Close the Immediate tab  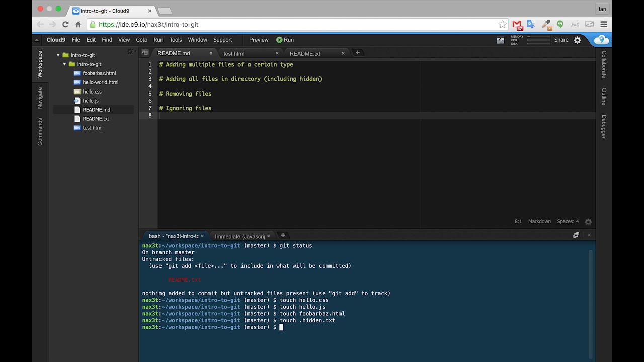(268, 236)
